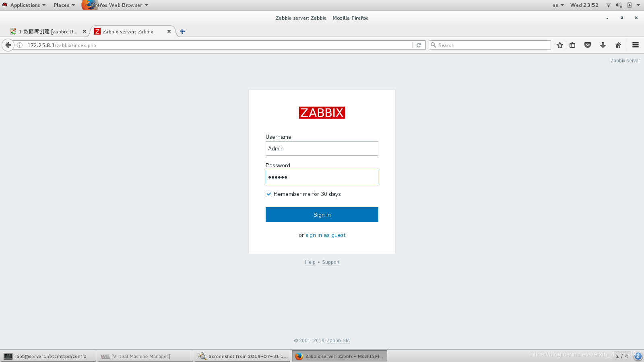644x362 pixels.
Task: Click the Firefox Search box
Action: point(490,45)
